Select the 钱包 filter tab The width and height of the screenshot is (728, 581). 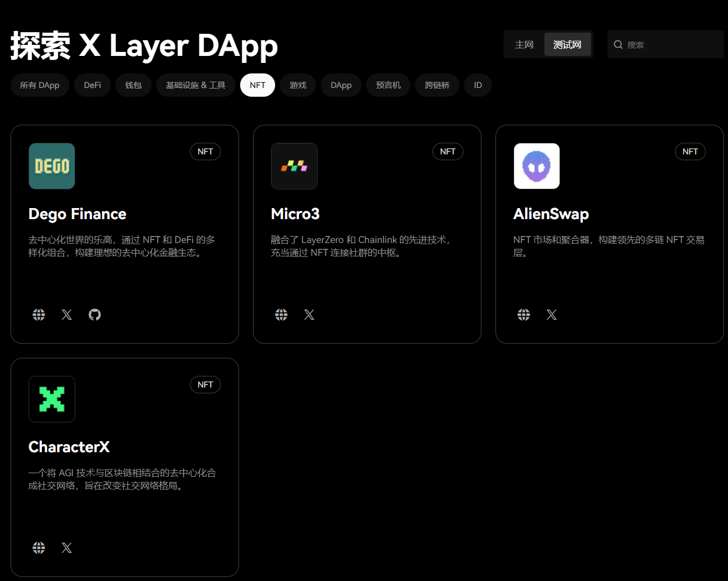pyautogui.click(x=133, y=85)
